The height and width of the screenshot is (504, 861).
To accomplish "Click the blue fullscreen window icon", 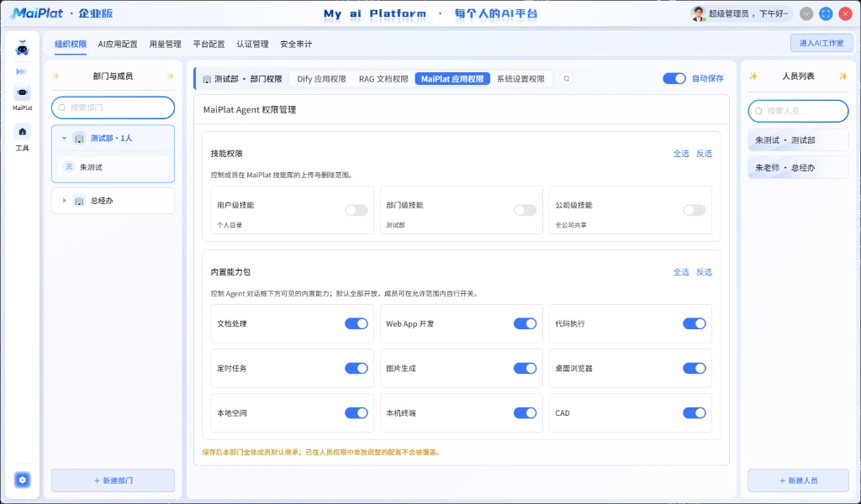I will click(826, 13).
